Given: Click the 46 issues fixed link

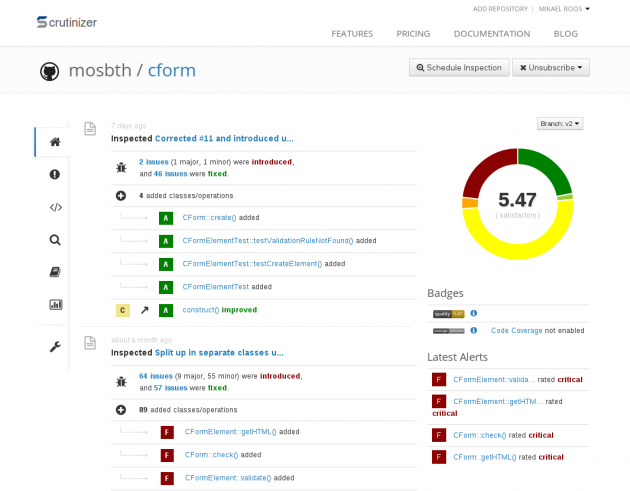Looking at the screenshot, I should pos(170,174).
